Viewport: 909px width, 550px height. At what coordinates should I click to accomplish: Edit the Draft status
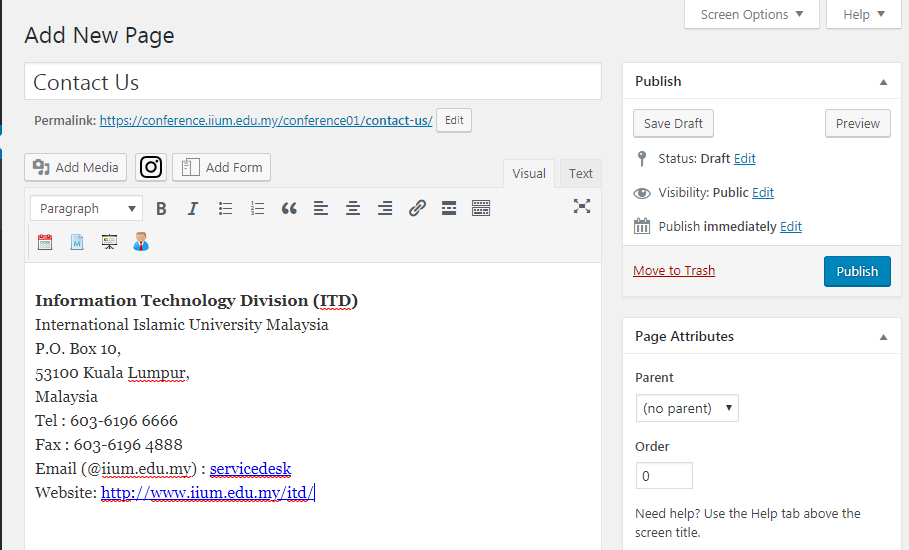tap(744, 159)
